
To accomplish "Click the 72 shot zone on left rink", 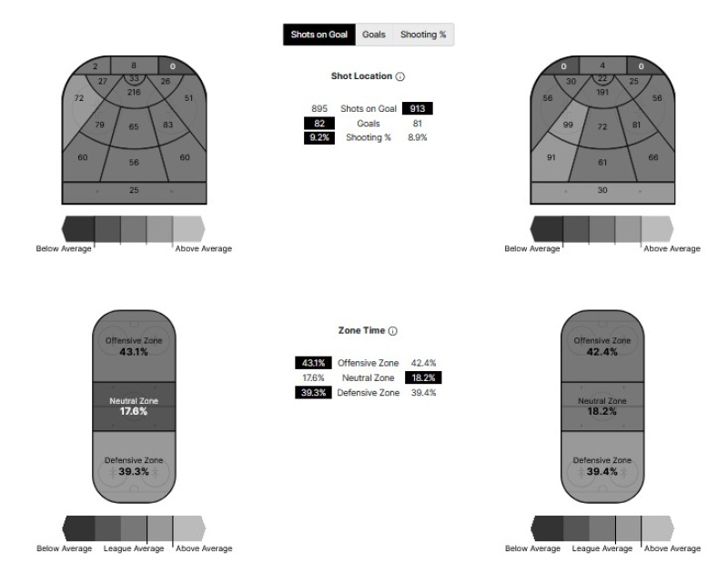I will [79, 98].
